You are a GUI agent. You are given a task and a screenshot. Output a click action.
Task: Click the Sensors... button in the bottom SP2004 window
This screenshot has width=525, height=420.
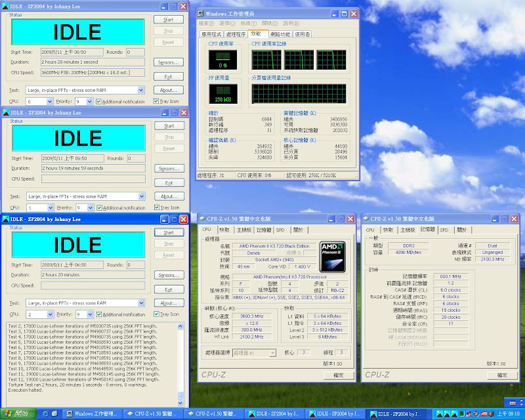click(x=169, y=275)
